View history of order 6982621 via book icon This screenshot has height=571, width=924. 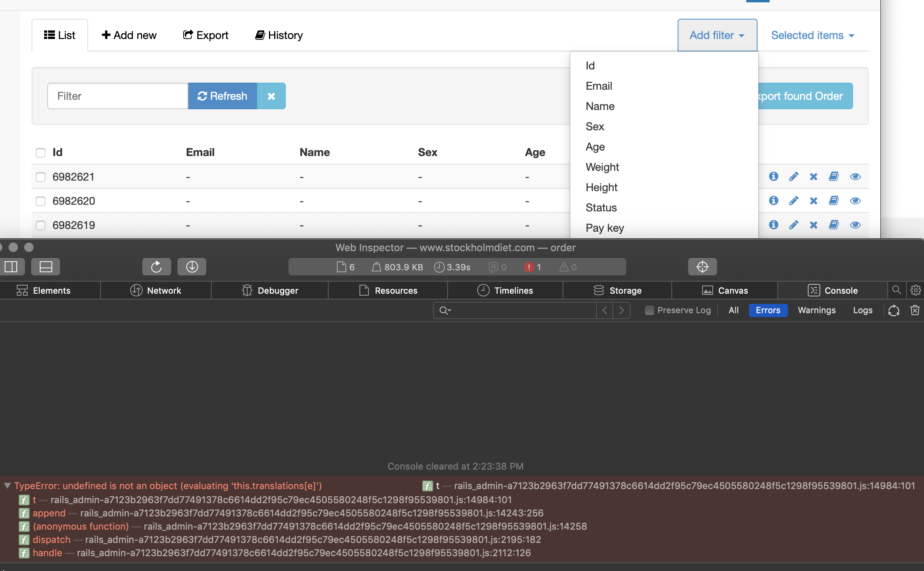[x=834, y=176]
